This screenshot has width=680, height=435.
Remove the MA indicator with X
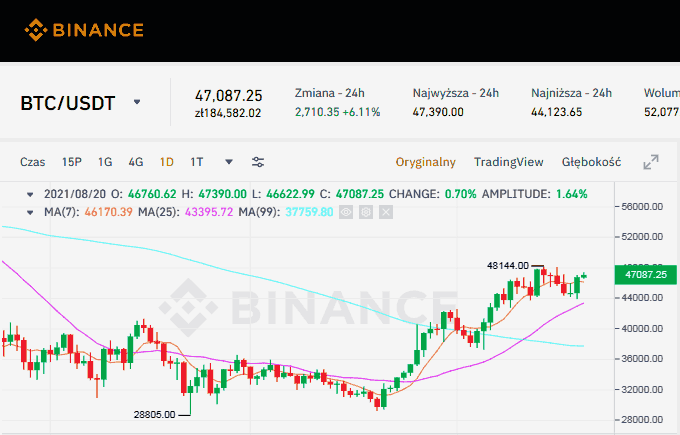click(386, 212)
